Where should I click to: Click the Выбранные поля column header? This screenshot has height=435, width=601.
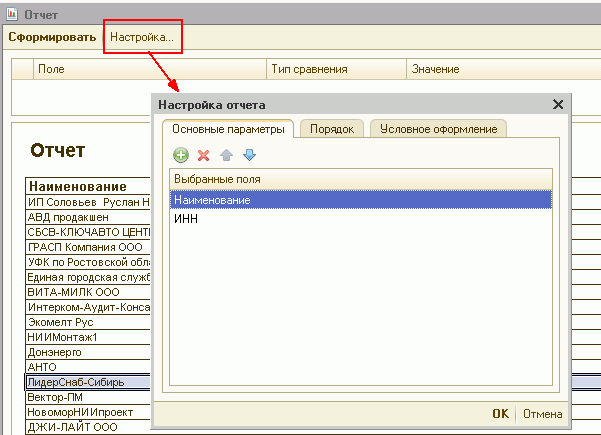pyautogui.click(x=361, y=179)
